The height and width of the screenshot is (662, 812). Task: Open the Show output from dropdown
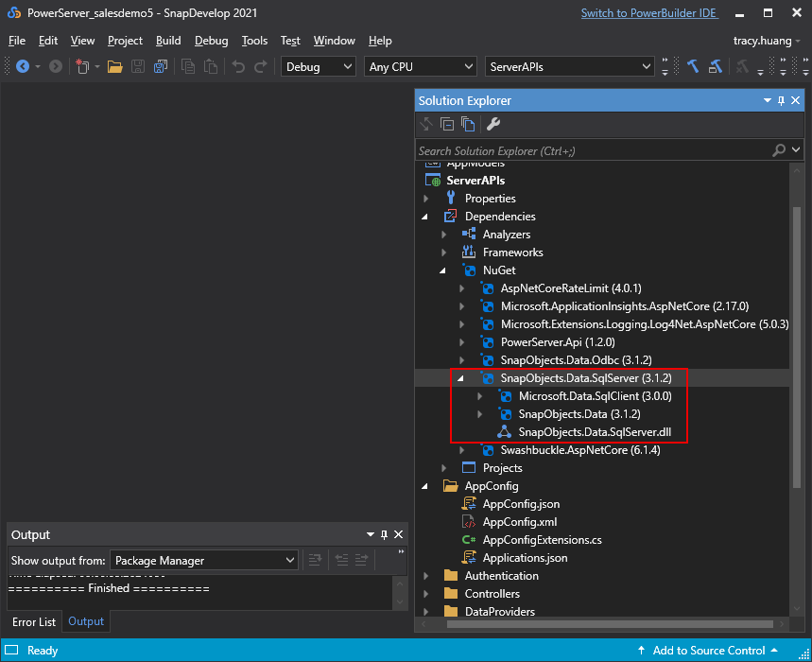pyautogui.click(x=204, y=560)
